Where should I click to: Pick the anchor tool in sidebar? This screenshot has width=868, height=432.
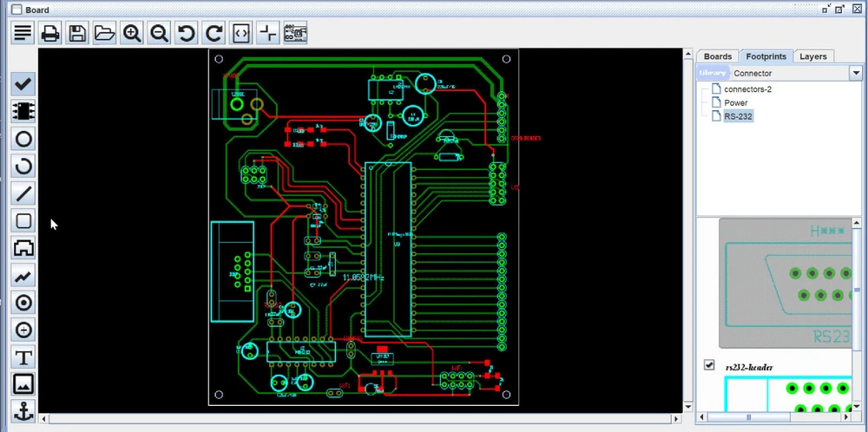(23, 411)
